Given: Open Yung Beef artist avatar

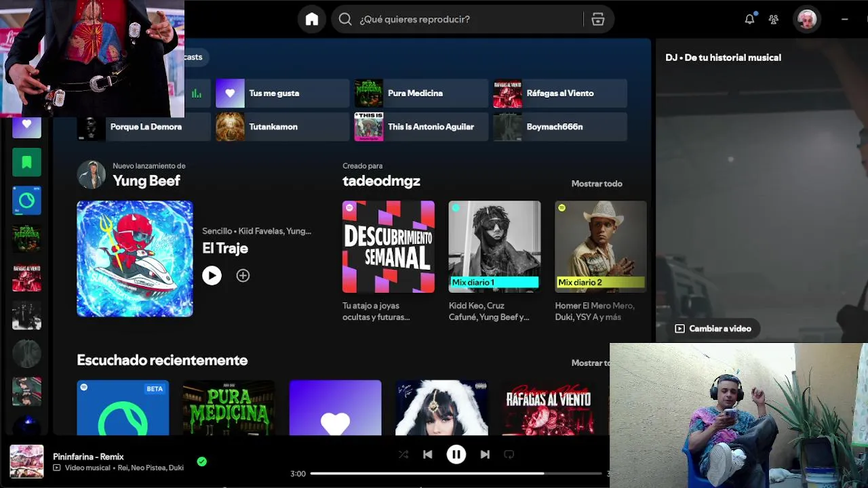Looking at the screenshot, I should [x=91, y=175].
